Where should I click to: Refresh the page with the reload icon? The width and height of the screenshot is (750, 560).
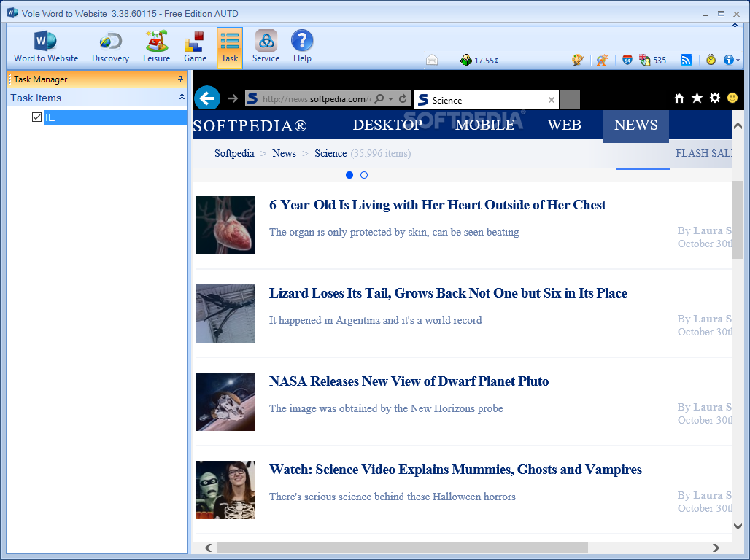click(403, 98)
